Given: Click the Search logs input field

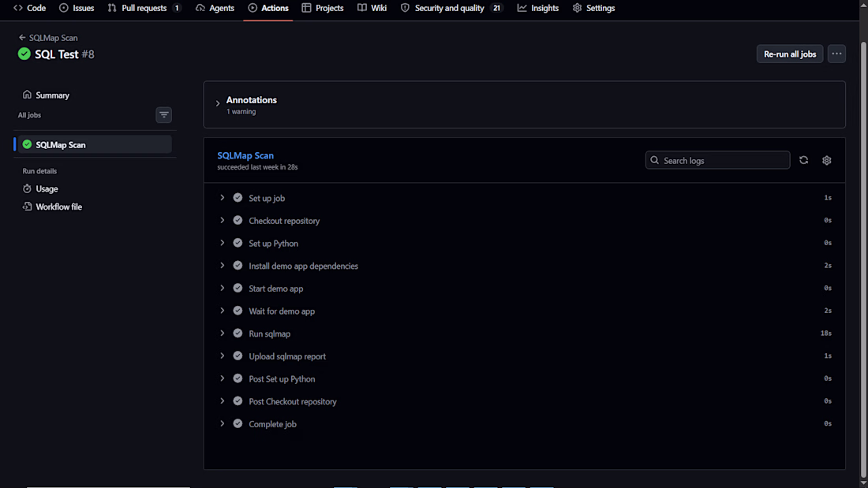Looking at the screenshot, I should coord(717,161).
